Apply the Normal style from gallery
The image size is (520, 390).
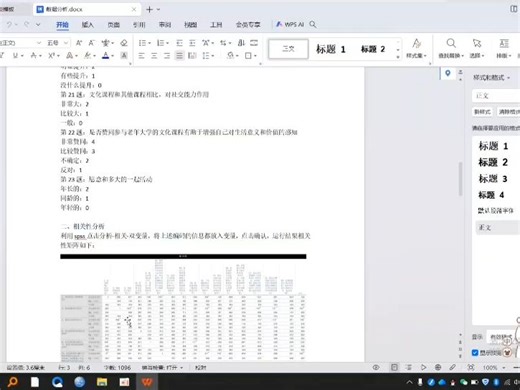coord(288,49)
